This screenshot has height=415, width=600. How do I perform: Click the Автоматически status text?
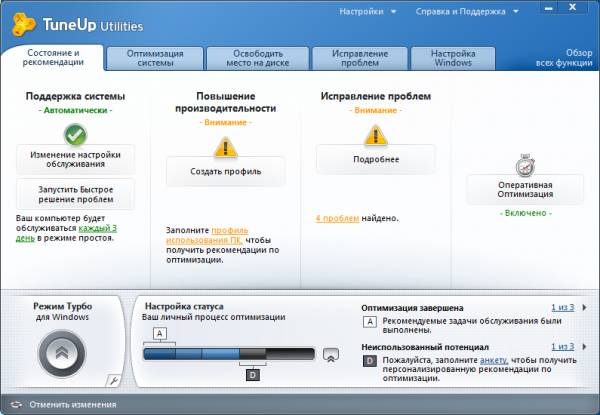coord(75,110)
